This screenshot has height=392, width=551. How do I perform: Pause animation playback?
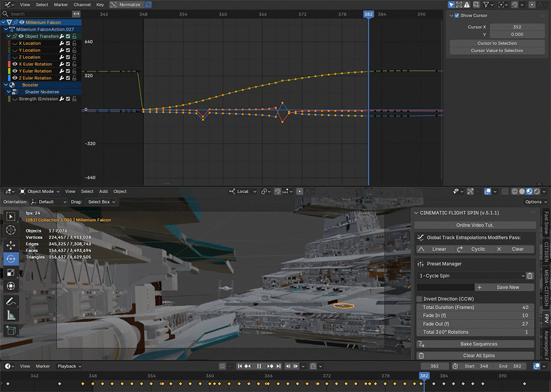[x=259, y=366]
